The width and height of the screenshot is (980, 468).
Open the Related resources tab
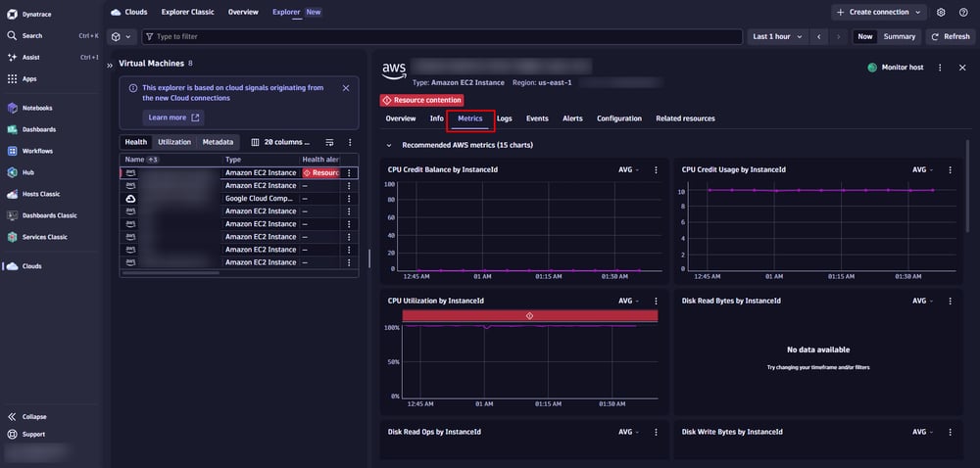(685, 118)
